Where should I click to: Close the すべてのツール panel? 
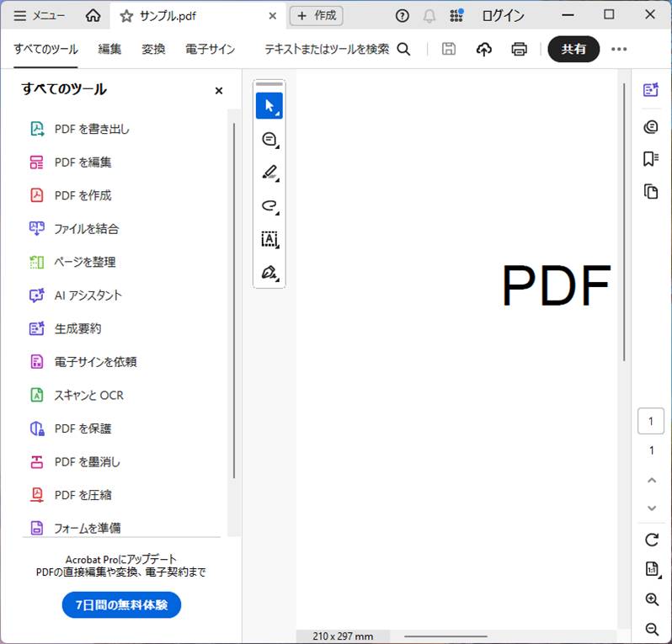point(219,91)
